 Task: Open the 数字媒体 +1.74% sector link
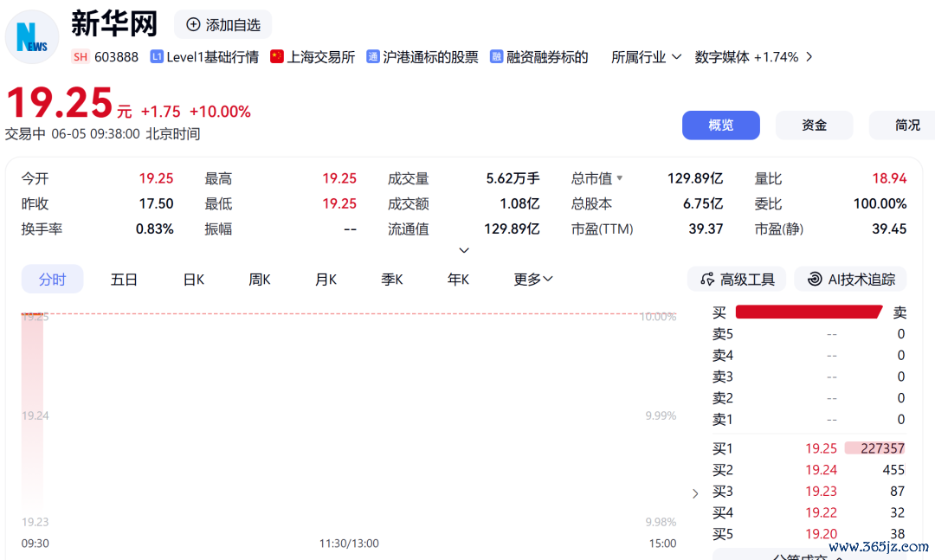[746, 56]
